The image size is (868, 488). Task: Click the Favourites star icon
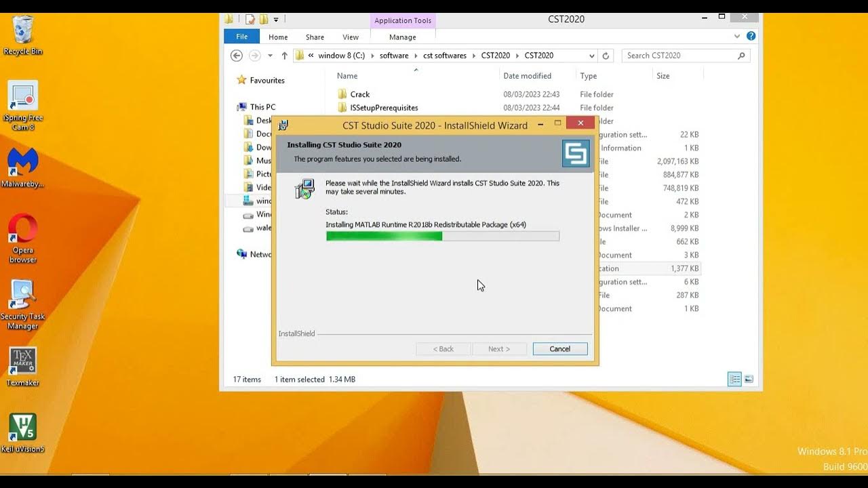tap(241, 80)
